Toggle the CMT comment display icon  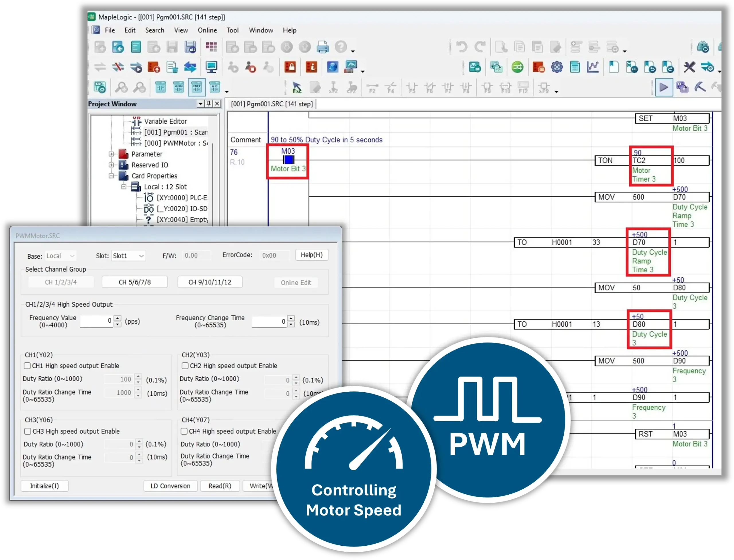coord(196,87)
